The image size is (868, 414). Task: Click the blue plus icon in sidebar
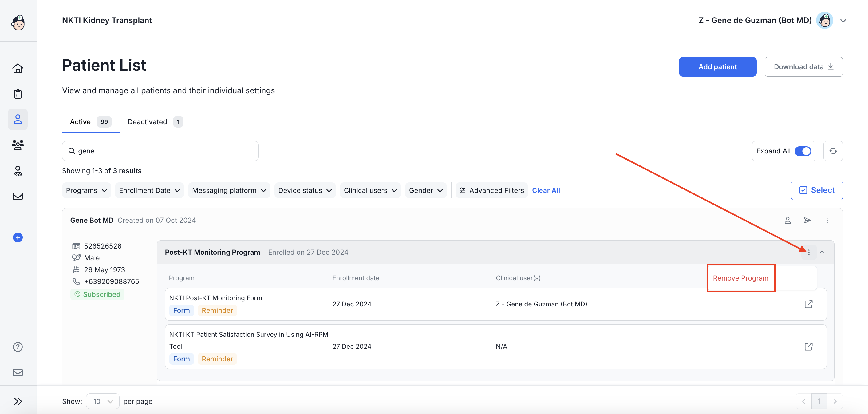pos(18,237)
